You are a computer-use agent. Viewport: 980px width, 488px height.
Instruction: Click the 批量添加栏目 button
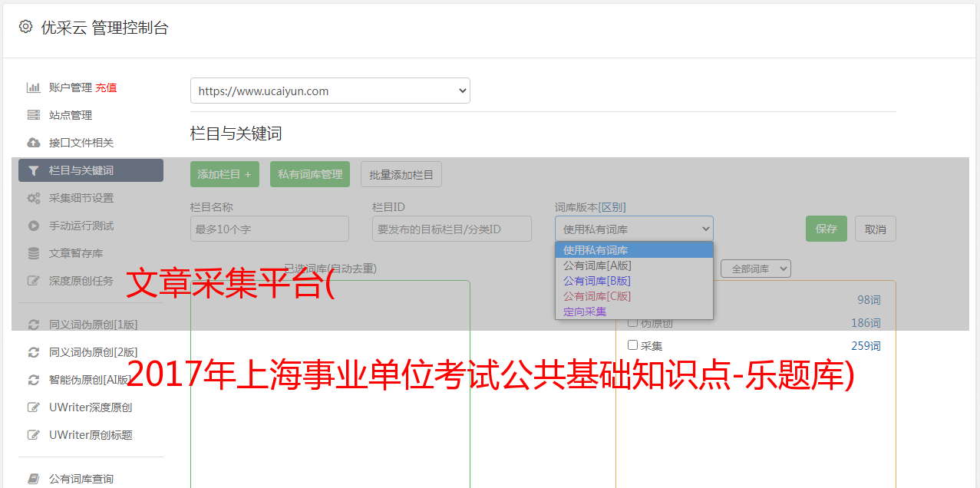401,174
